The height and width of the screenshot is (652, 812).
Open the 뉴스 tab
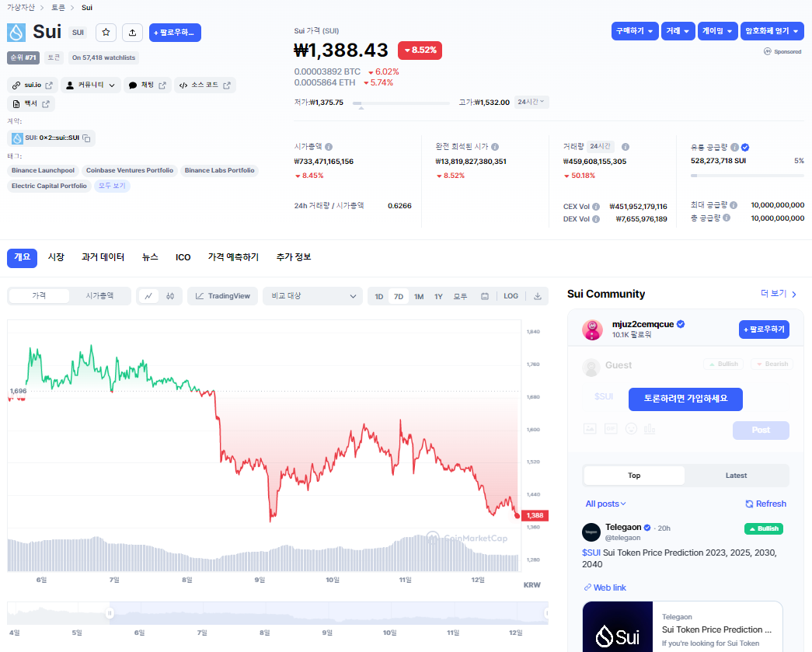150,257
